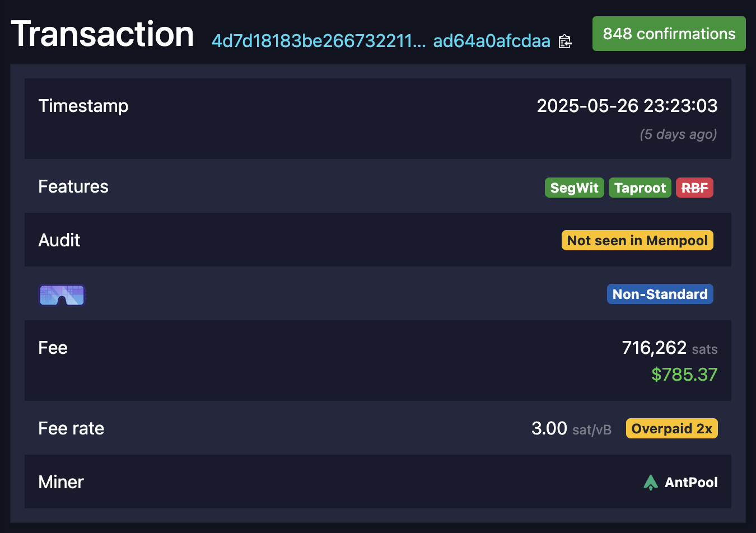Viewport: 756px width, 533px height.
Task: Click the AntPool logo icon
Action: 650,482
